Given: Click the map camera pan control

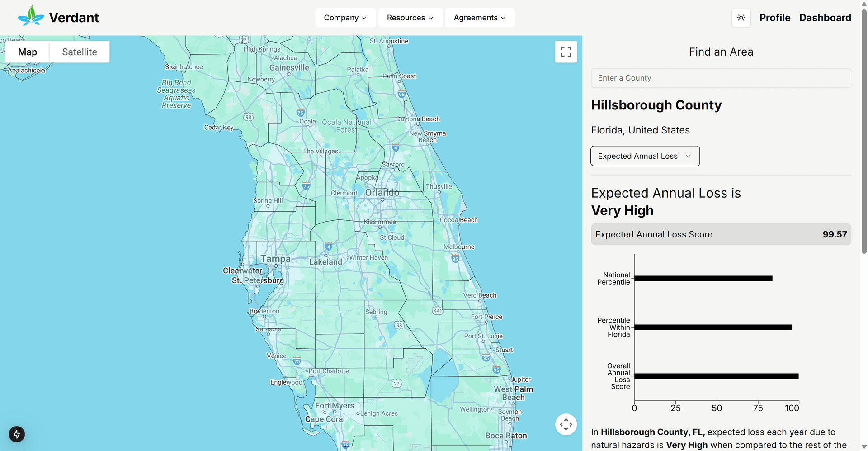Looking at the screenshot, I should 566,424.
